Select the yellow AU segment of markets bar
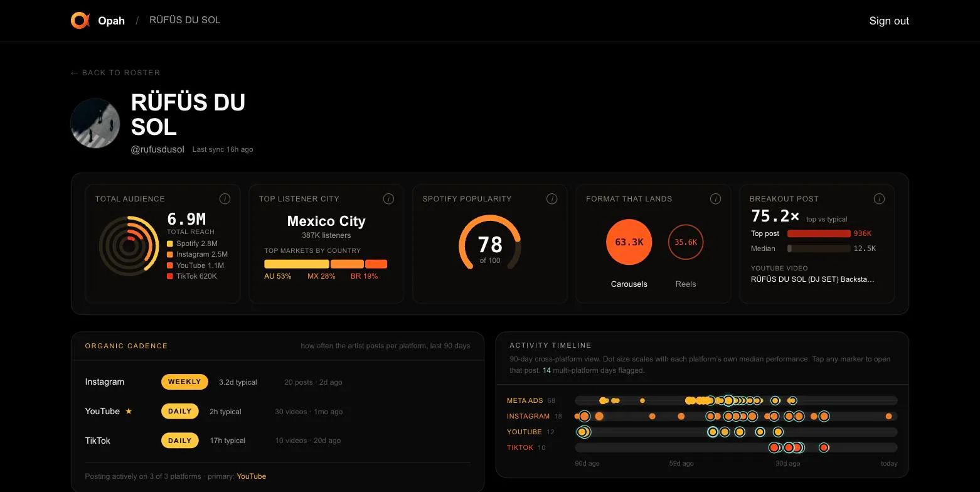Image resolution: width=980 pixels, height=492 pixels. pos(297,264)
